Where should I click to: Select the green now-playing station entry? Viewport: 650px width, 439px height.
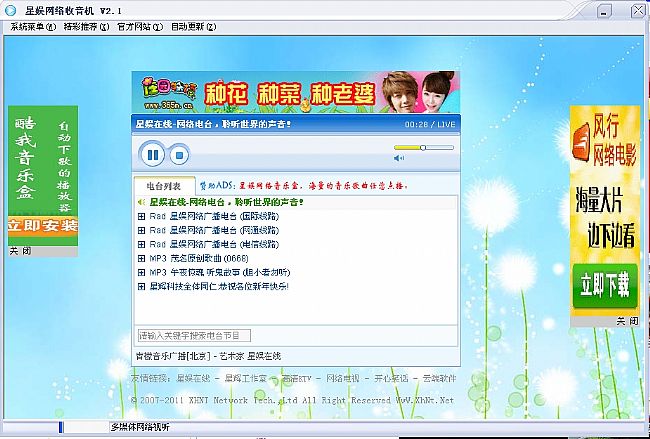[x=226, y=202]
